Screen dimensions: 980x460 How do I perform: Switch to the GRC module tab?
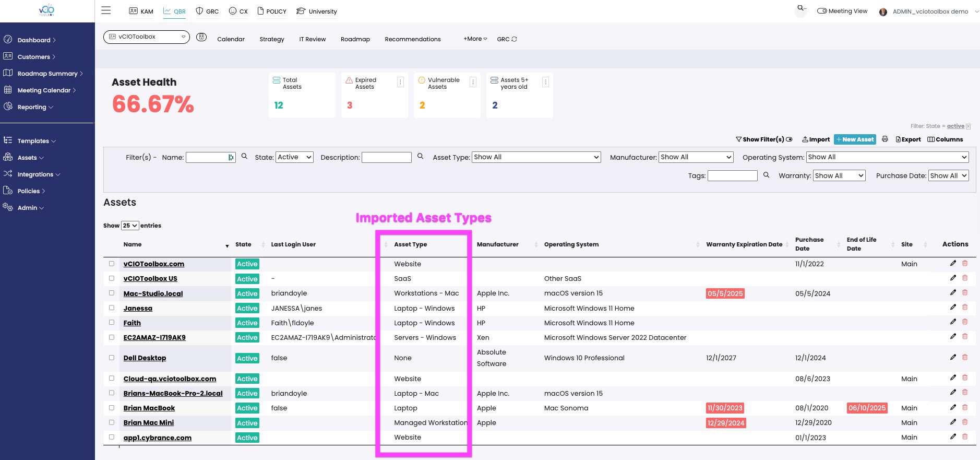click(x=207, y=11)
